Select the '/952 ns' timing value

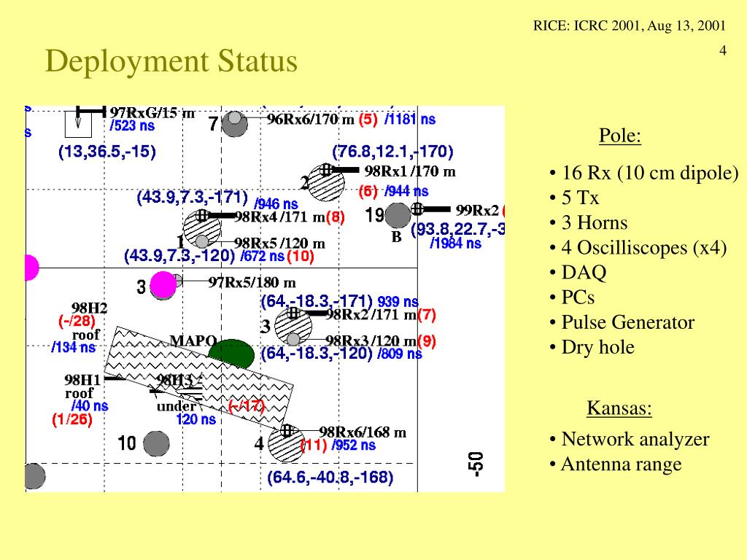[x=354, y=446]
